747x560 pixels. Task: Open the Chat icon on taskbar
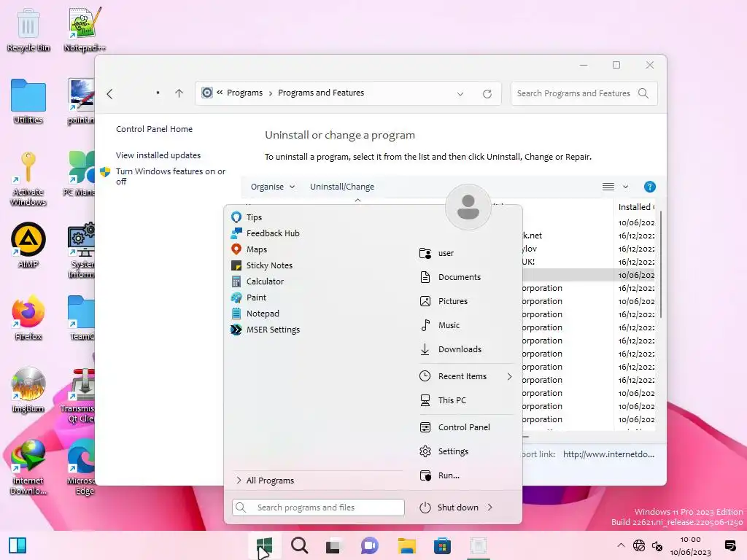tap(369, 545)
